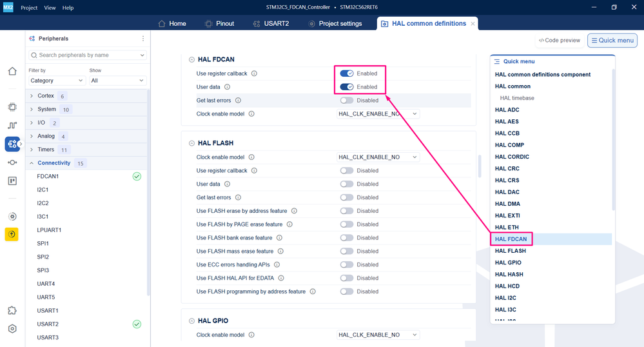This screenshot has width=644, height=347.
Task: Open HAL FDCAN Clock enable model dropdown
Action: click(378, 114)
